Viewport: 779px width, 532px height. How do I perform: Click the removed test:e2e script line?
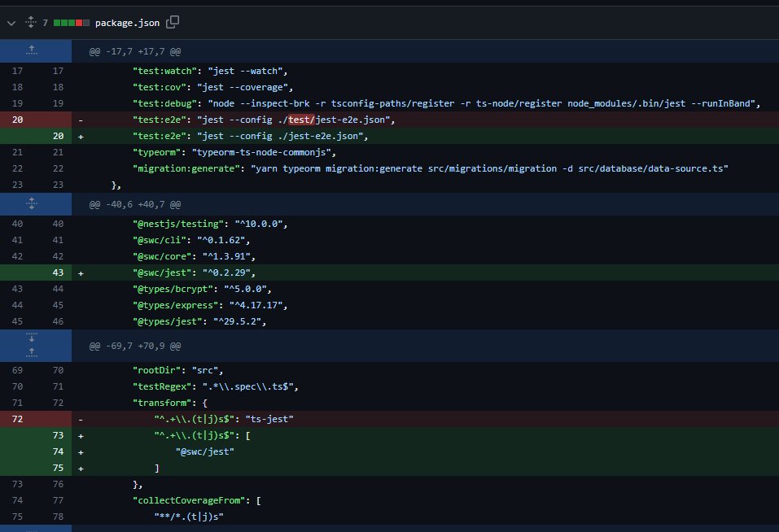(x=264, y=120)
